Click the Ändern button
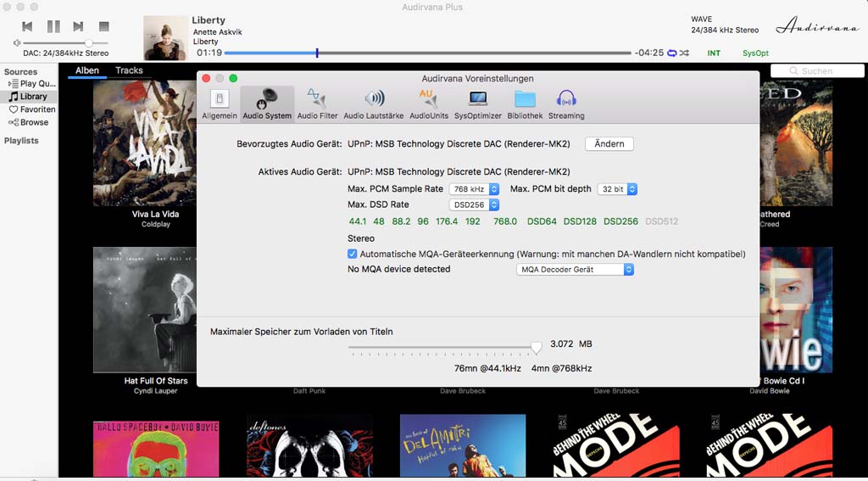 pyautogui.click(x=609, y=144)
